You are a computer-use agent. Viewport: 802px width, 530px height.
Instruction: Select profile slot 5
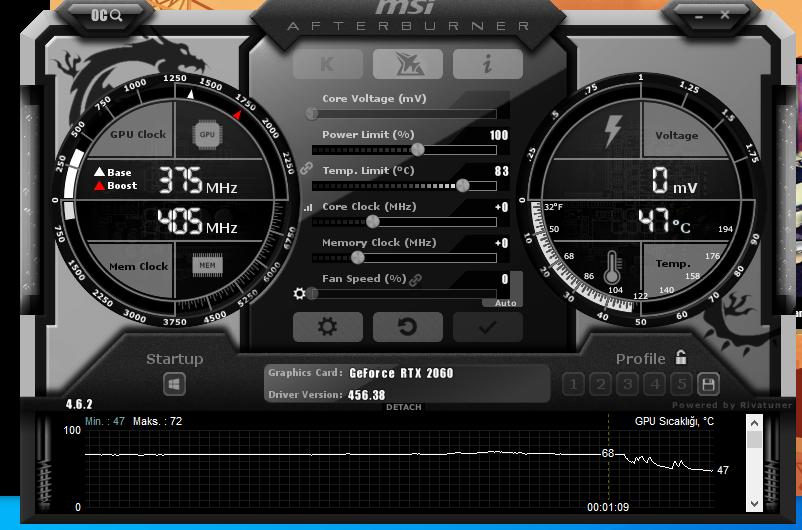(682, 384)
